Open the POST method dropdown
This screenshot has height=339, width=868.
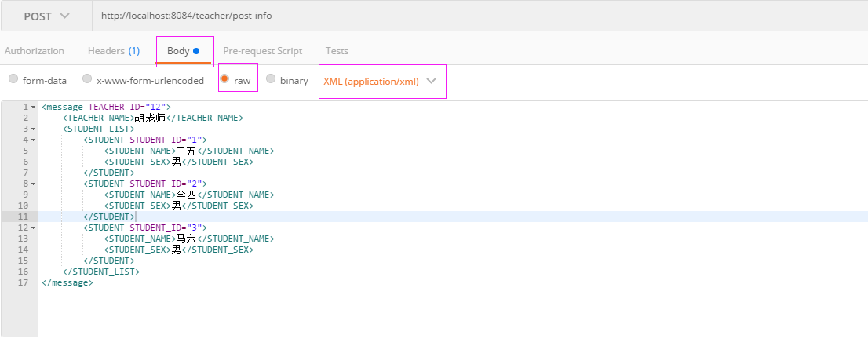click(46, 16)
